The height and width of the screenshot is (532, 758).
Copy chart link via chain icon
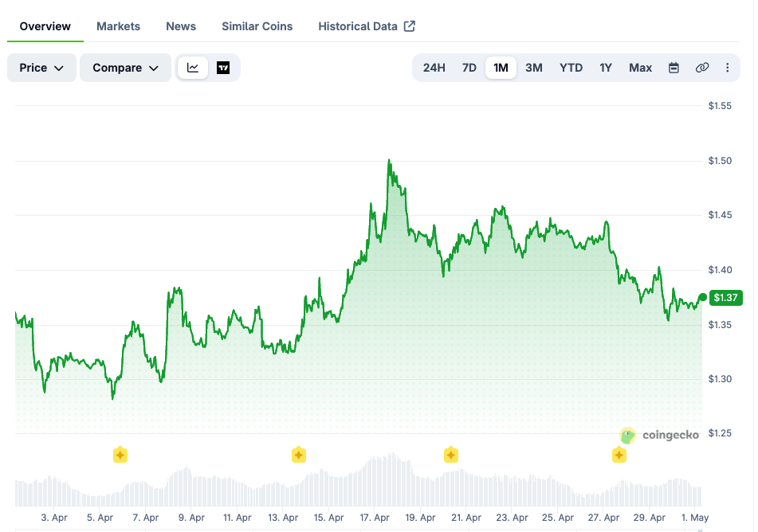click(x=702, y=68)
